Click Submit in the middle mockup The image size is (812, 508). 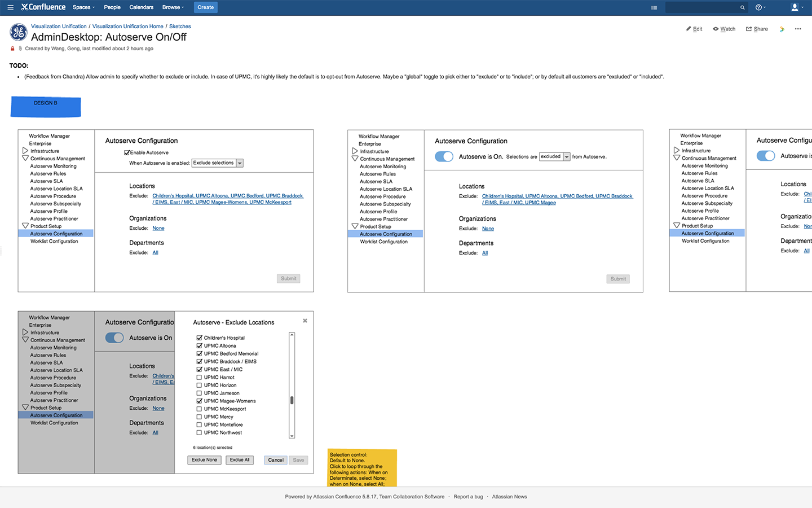618,279
